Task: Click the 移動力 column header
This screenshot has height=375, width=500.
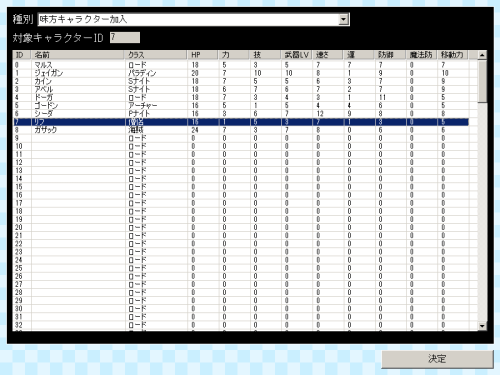Action: tap(452, 55)
